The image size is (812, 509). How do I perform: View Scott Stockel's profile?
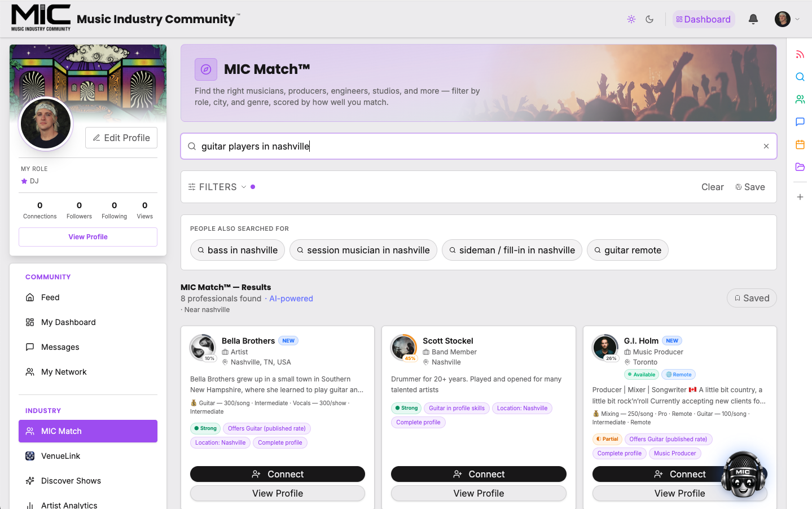(479, 493)
